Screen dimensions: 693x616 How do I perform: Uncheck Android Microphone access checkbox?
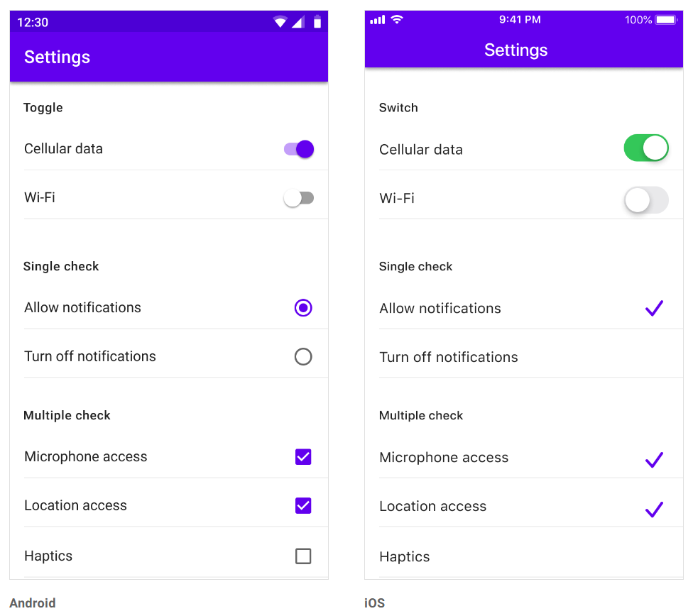303,457
